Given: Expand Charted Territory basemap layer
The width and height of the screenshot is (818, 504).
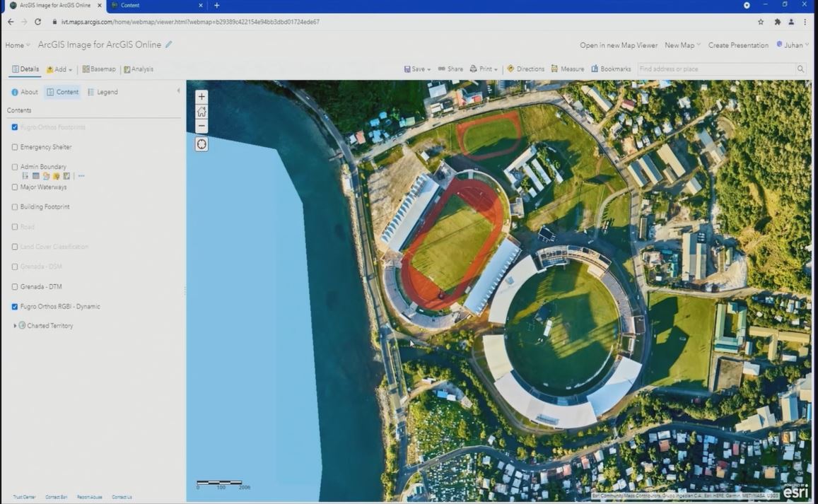Looking at the screenshot, I should [15, 326].
